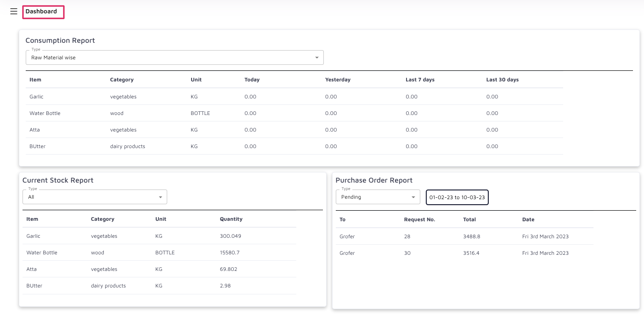Click the Consumption Report dropdown arrow

click(316, 58)
